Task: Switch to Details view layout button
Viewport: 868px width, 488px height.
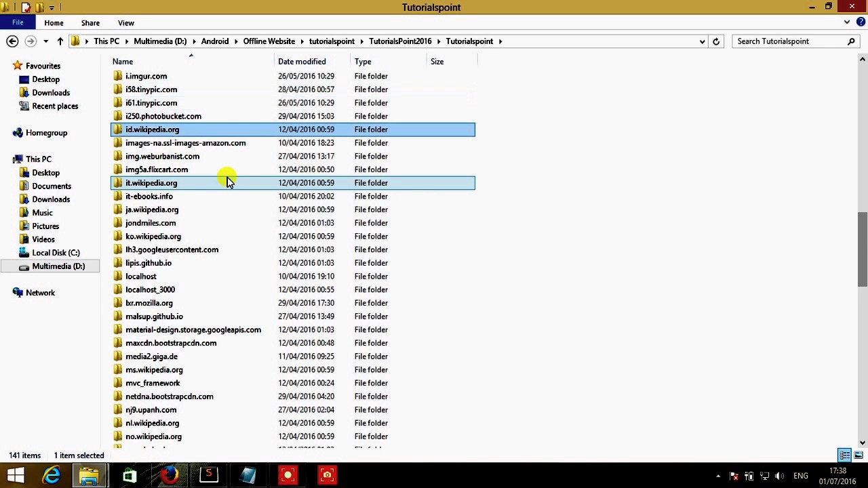Action: click(845, 455)
